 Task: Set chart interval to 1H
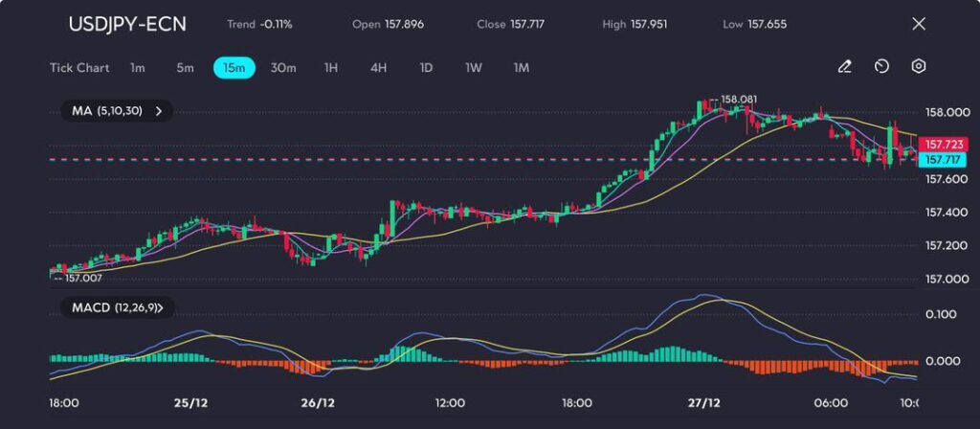331,68
